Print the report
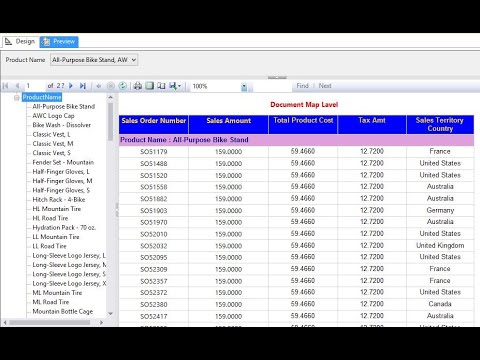 138,86
